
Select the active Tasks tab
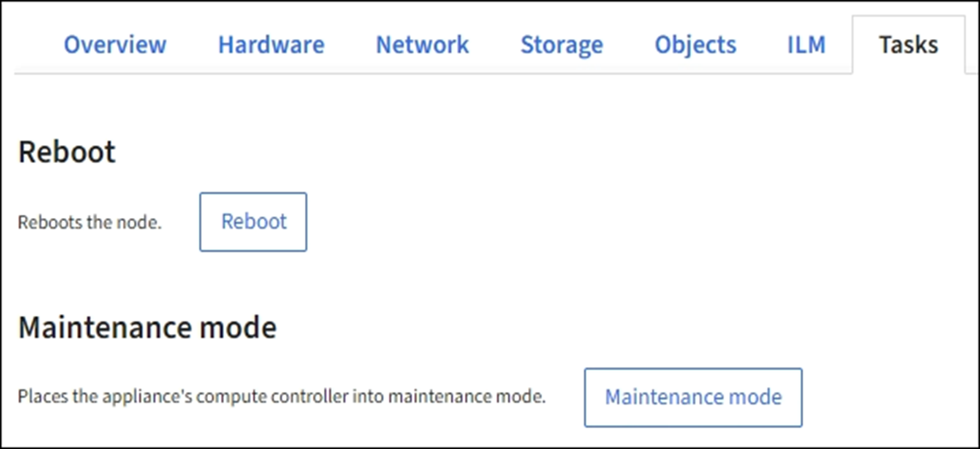coord(908,45)
